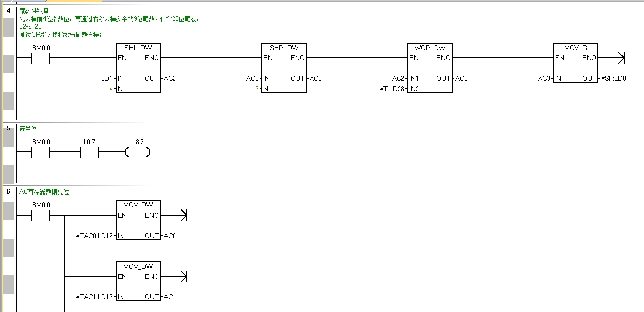This screenshot has width=644, height=312.
Task: Click network number 5 in the margin
Action: (8, 129)
